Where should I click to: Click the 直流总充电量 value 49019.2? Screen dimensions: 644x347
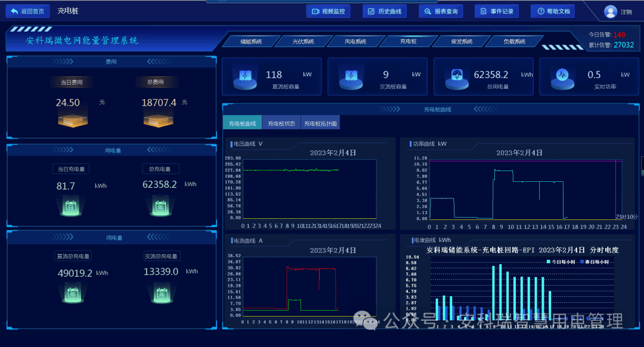coord(75,273)
